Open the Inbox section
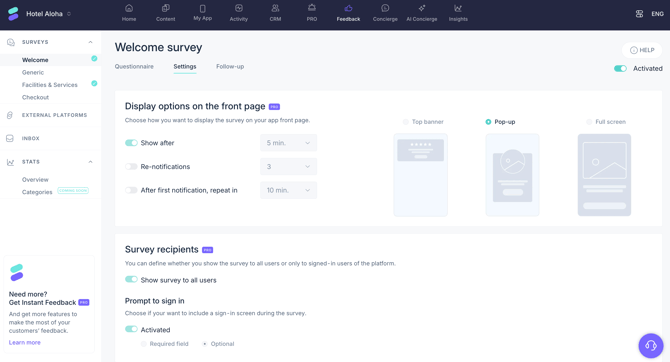This screenshot has width=670, height=362. point(30,138)
